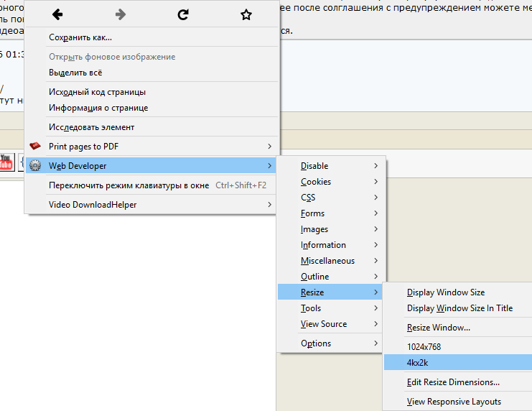532x411 pixels.
Task: Click the Back arrow icon
Action: tap(58, 14)
